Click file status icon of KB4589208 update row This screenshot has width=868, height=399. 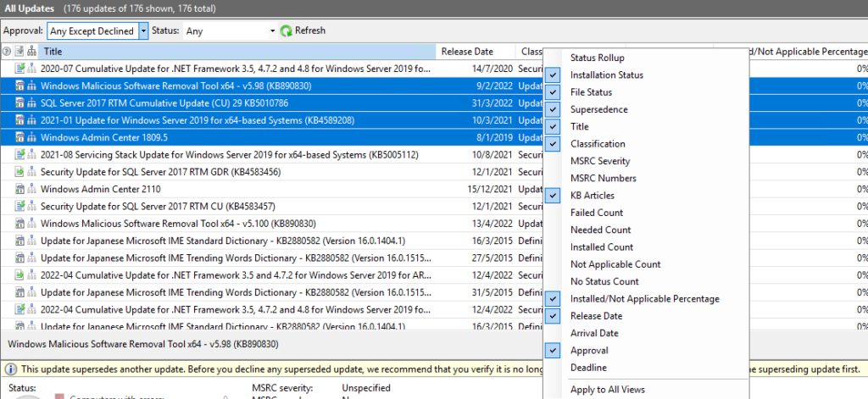point(20,120)
